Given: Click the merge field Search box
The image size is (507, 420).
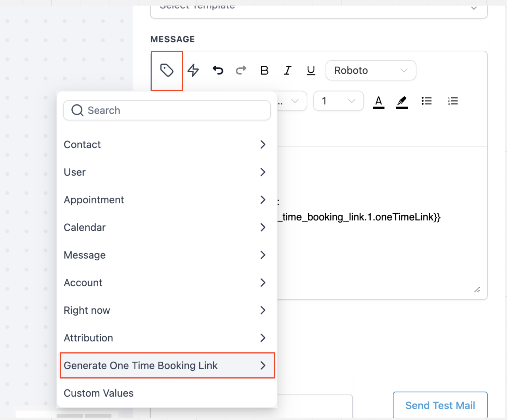Looking at the screenshot, I should click(167, 110).
